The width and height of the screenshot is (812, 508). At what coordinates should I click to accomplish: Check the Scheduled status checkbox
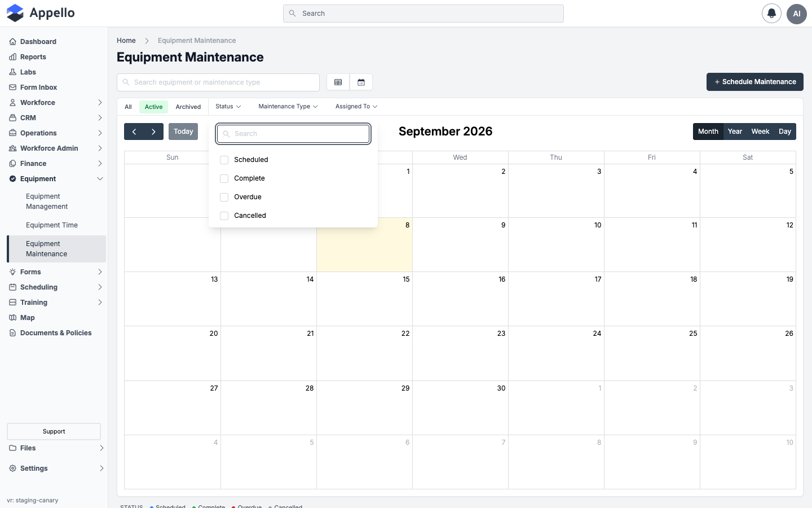[224, 160]
